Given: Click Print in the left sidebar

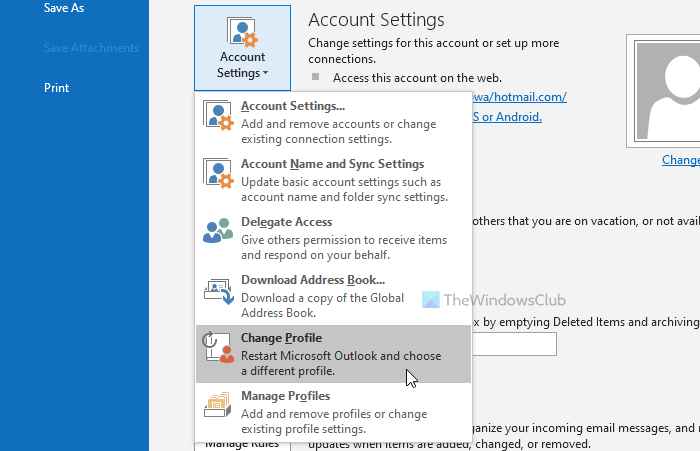Looking at the screenshot, I should pos(56,88).
